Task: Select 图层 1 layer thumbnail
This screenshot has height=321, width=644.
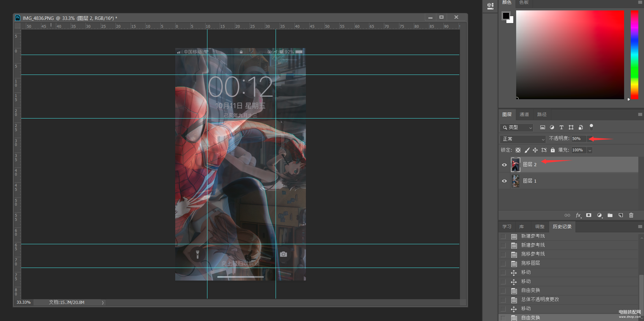Action: 516,181
